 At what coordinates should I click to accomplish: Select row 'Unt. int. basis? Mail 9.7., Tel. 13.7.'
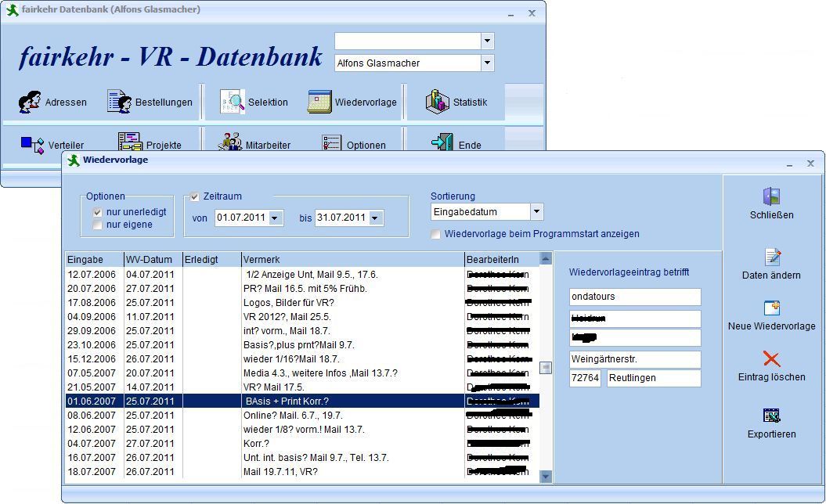coord(302,457)
